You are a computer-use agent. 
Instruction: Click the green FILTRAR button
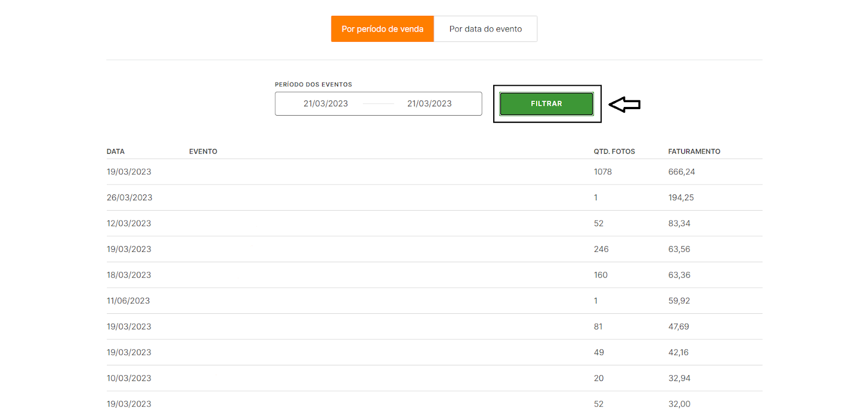coord(546,104)
